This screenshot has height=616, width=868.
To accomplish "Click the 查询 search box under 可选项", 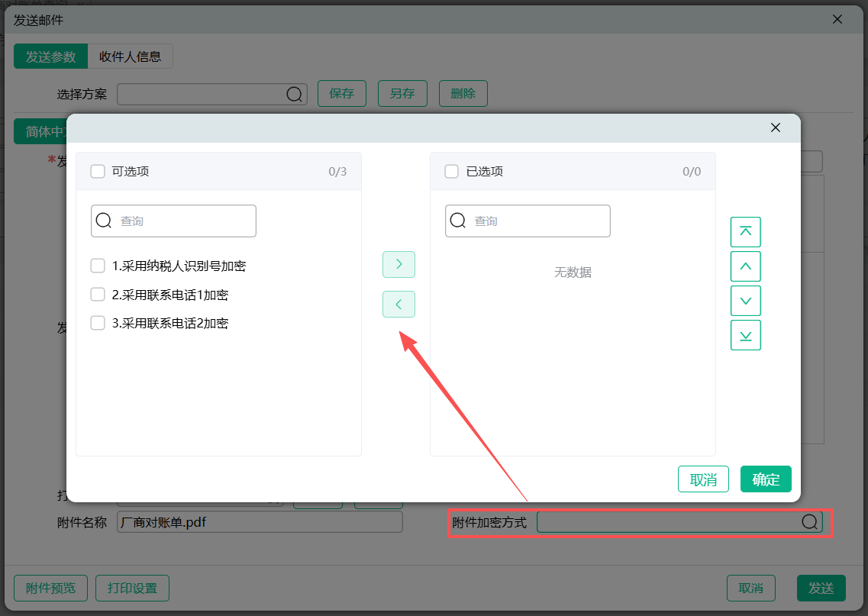I will pos(183,221).
